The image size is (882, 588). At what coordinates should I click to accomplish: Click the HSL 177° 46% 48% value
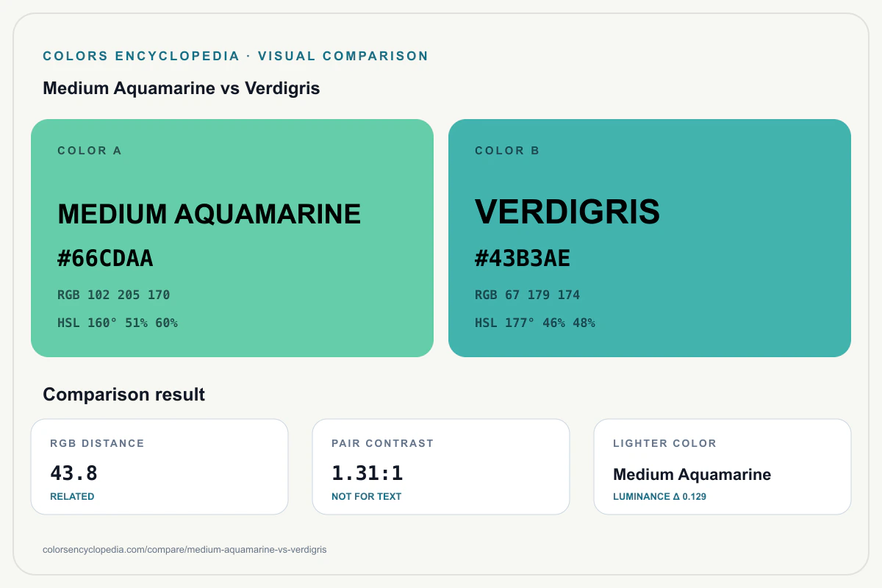535,323
